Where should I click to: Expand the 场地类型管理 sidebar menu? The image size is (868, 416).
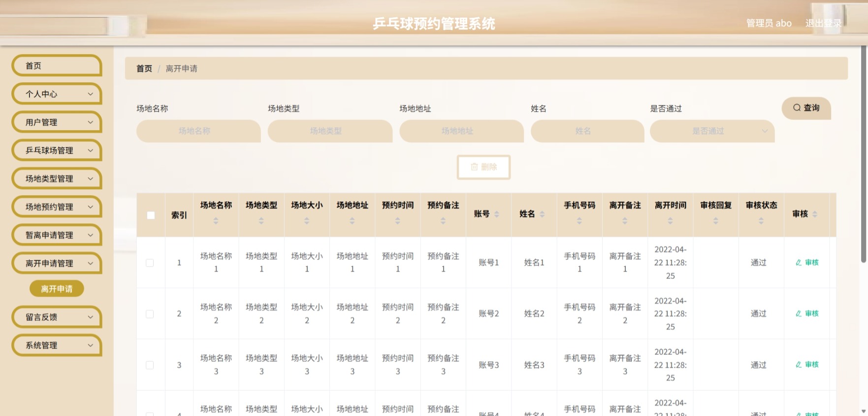[57, 178]
